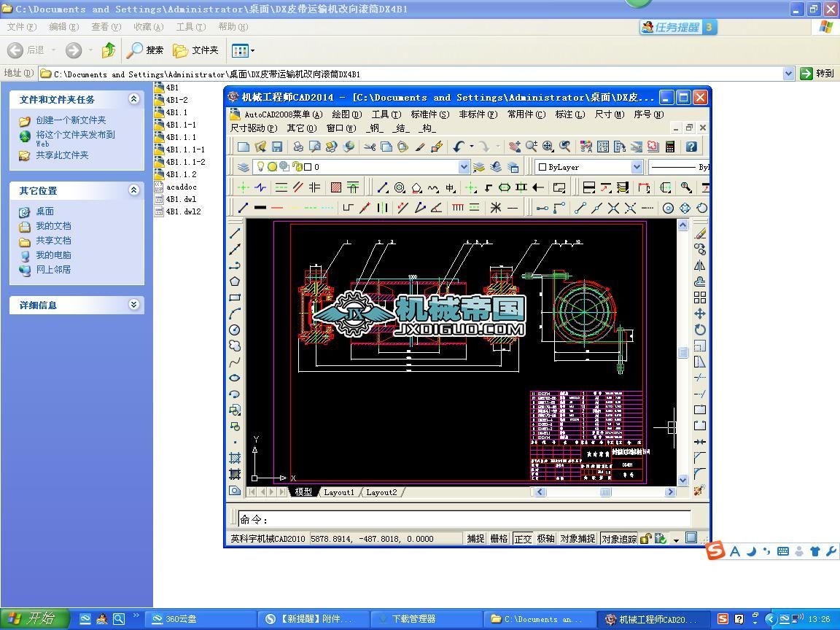Toggle 正交 ortho mode in status bar
840x630 pixels.
coord(523,539)
